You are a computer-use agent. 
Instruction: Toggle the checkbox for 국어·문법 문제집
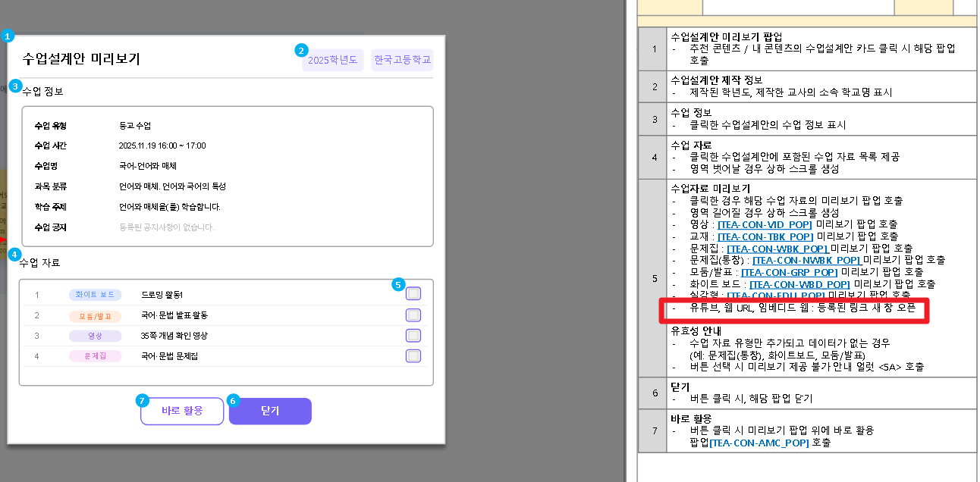(x=413, y=355)
